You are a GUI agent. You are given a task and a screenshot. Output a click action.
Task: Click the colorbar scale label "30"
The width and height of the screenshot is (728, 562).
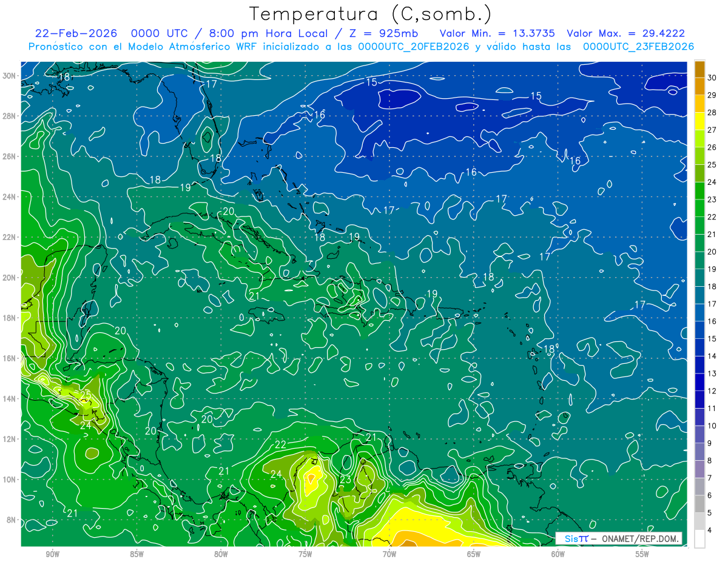coord(712,78)
